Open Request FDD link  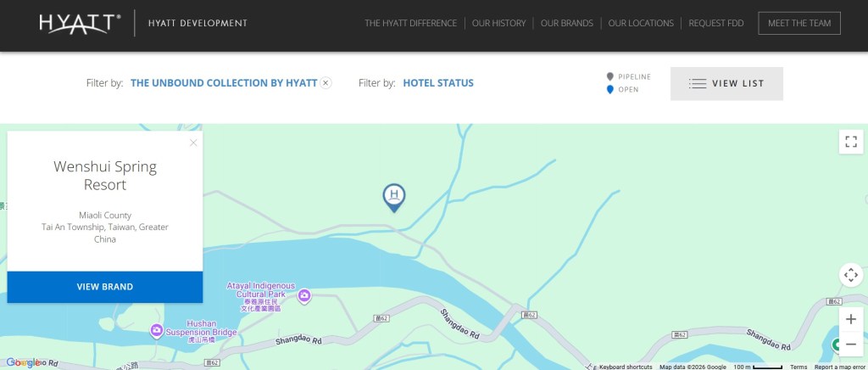tap(716, 24)
